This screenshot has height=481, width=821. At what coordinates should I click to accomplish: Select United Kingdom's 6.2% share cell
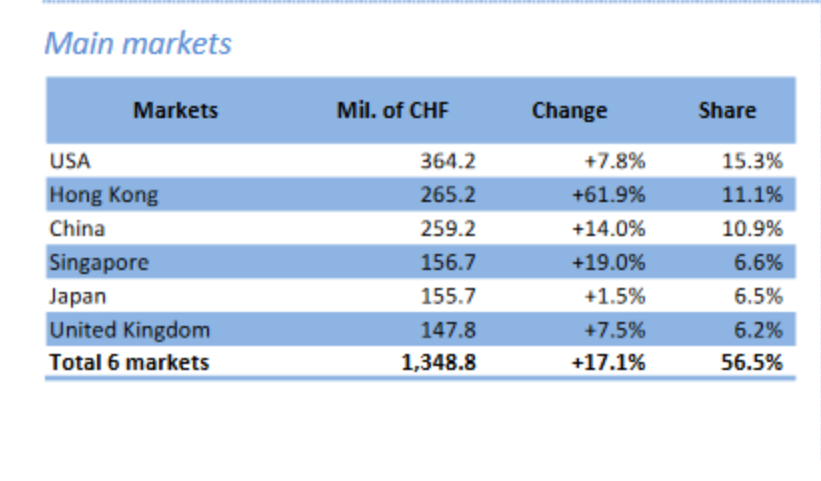[x=757, y=329]
